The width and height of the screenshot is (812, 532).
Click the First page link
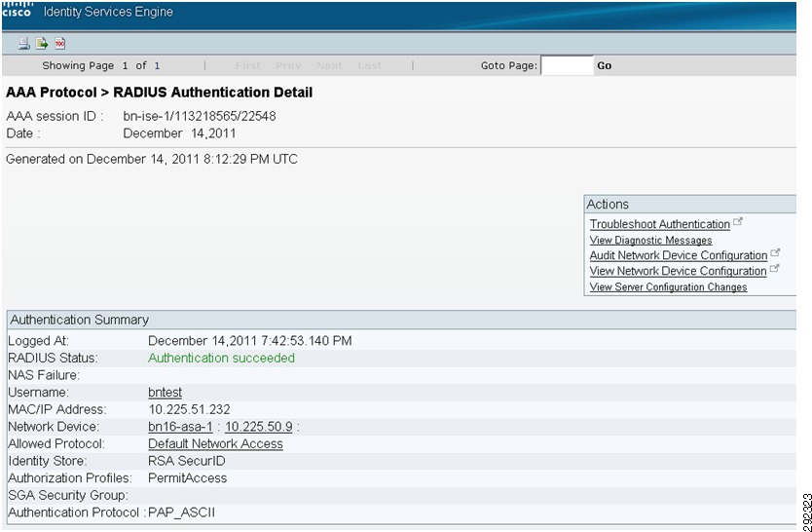pyautogui.click(x=247, y=66)
